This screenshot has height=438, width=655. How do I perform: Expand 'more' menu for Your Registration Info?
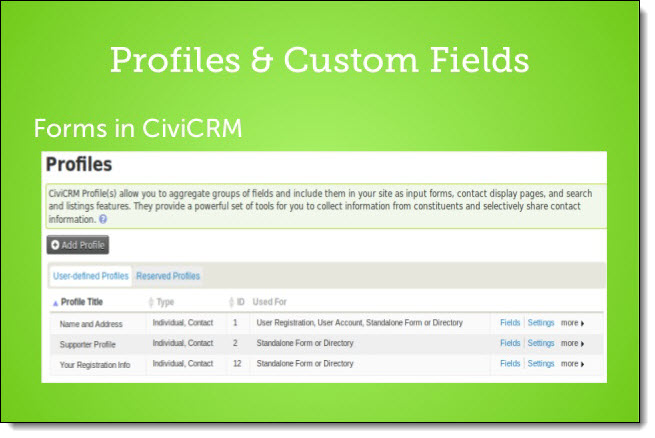tap(572, 364)
